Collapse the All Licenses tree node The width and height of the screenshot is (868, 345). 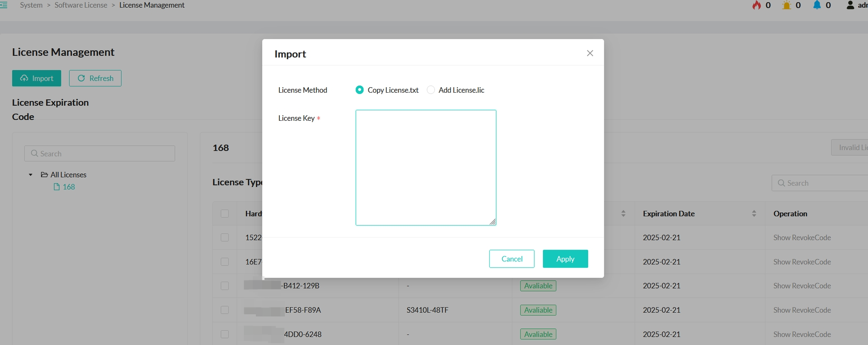point(31,175)
